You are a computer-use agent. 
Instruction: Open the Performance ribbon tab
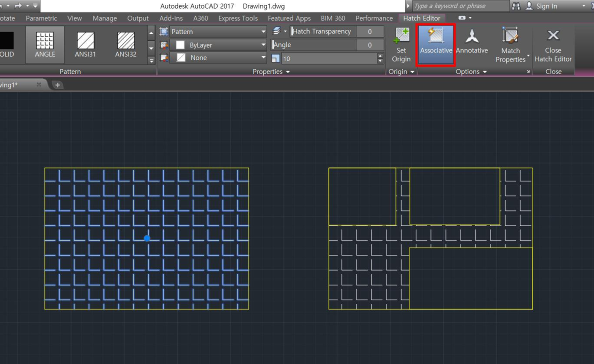(374, 18)
